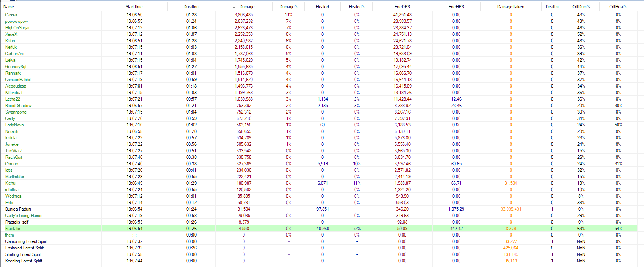
Task: Click Chrono's 5,519 healed value
Action: [322, 164]
